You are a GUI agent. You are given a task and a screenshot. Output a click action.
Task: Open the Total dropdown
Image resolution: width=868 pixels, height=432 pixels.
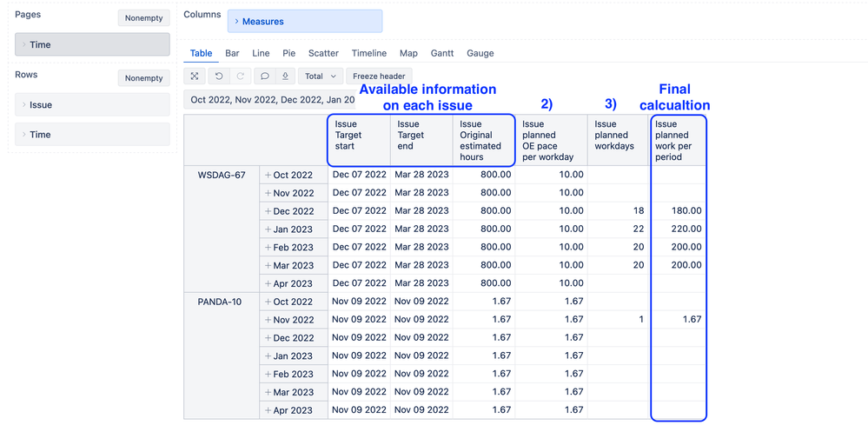point(321,76)
